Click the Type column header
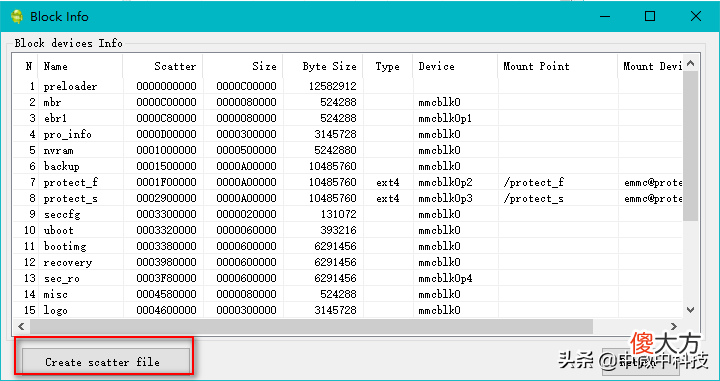This screenshot has width=720, height=381. point(388,66)
